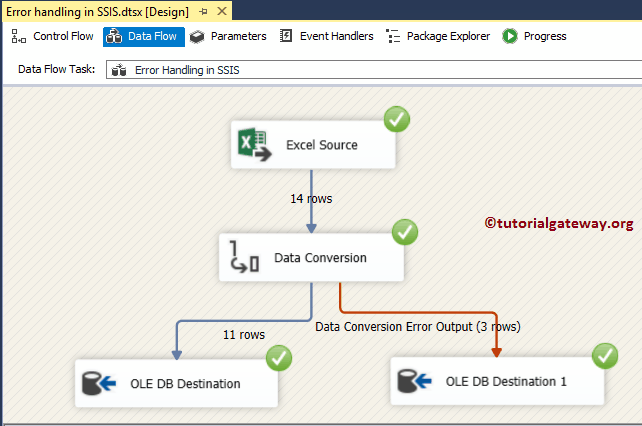The height and width of the screenshot is (426, 642).
Task: Open the Data Flow Task dropdown
Action: (374, 70)
